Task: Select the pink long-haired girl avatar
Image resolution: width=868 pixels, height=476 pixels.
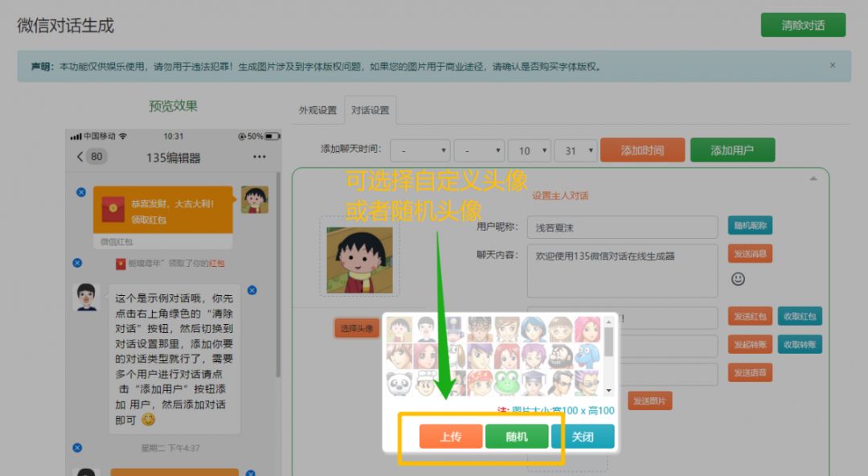Action: [x=588, y=329]
